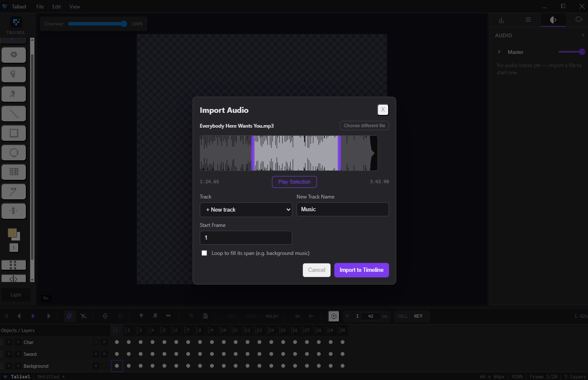The width and height of the screenshot is (588, 380).
Task: Click the frame duration 42 ms field
Action: [x=371, y=316]
